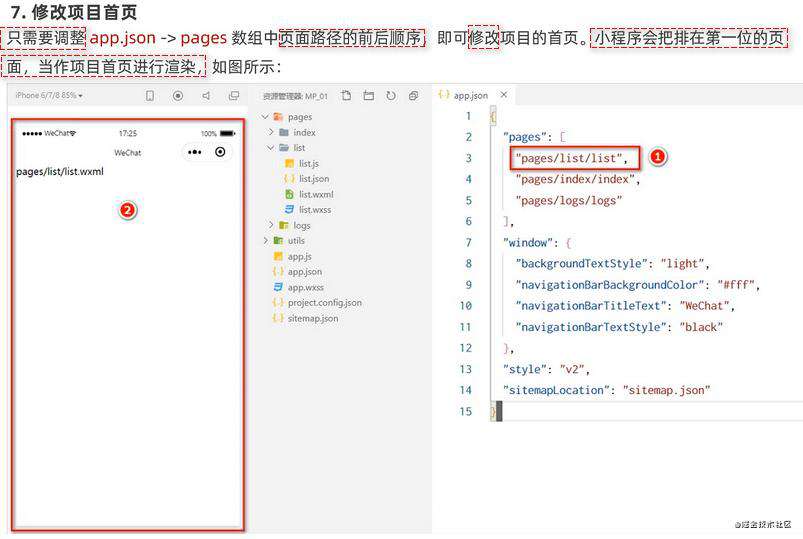Select the index folder in file tree
This screenshot has width=803, height=539.
(x=304, y=132)
